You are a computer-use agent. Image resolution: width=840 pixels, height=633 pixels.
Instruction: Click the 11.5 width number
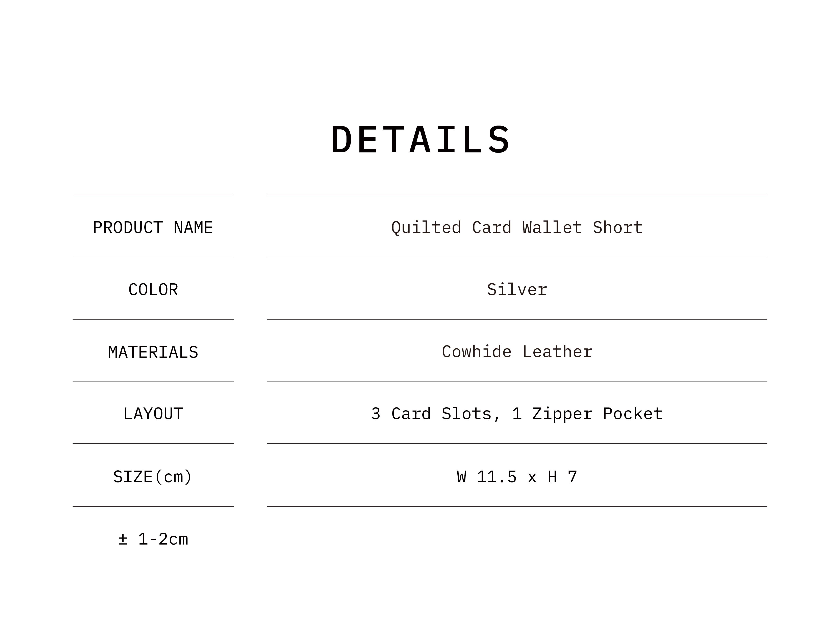click(x=497, y=477)
